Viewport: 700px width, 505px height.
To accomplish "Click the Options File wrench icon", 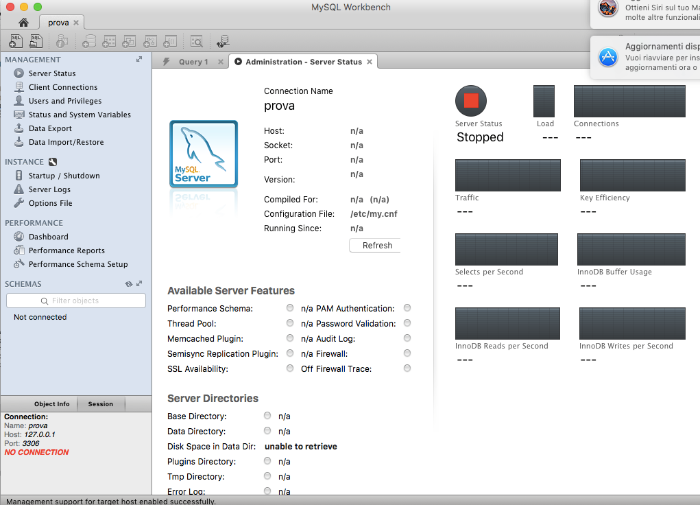I will (19, 203).
